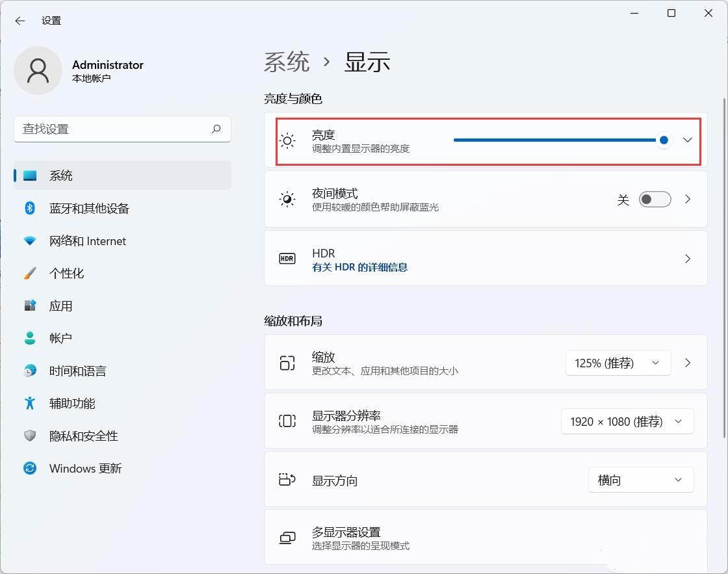
Task: Click the Wi-Fi network icon in sidebar
Action: tap(30, 241)
